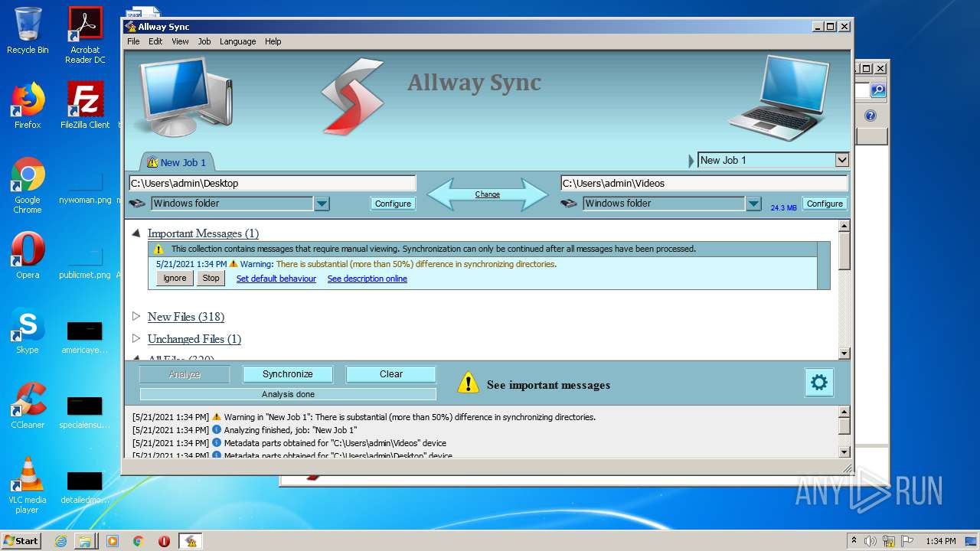Open CCleaner desktop icon
This screenshot has width=980, height=551.
pyautogui.click(x=28, y=406)
